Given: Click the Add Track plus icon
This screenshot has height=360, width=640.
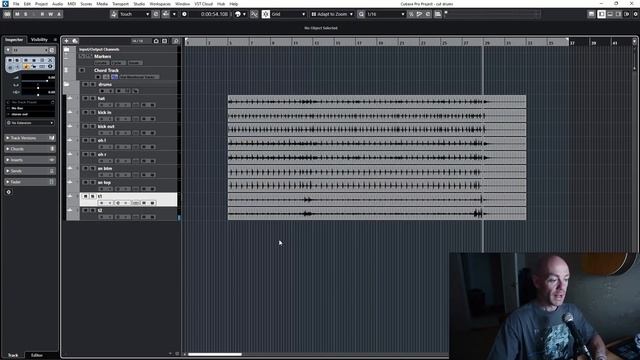Looking at the screenshot, I should 66,41.
